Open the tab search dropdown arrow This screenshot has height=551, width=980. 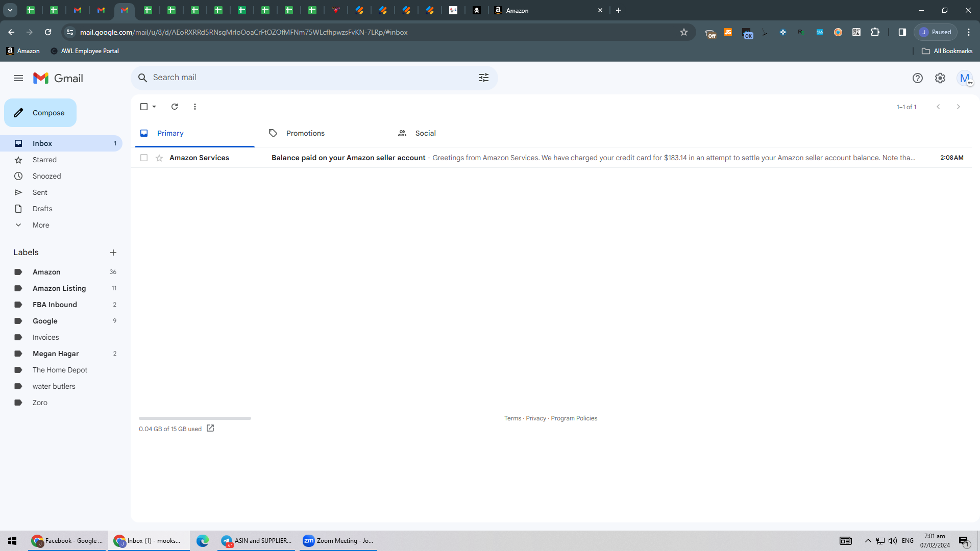[10, 10]
